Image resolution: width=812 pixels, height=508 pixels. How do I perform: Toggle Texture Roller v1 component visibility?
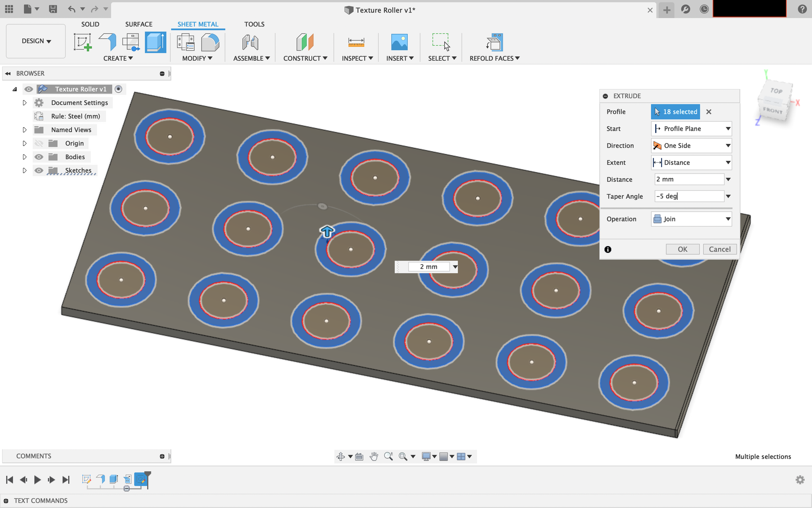point(29,89)
